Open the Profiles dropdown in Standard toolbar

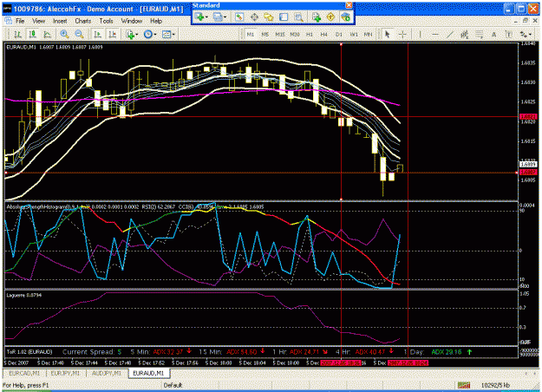(x=219, y=16)
